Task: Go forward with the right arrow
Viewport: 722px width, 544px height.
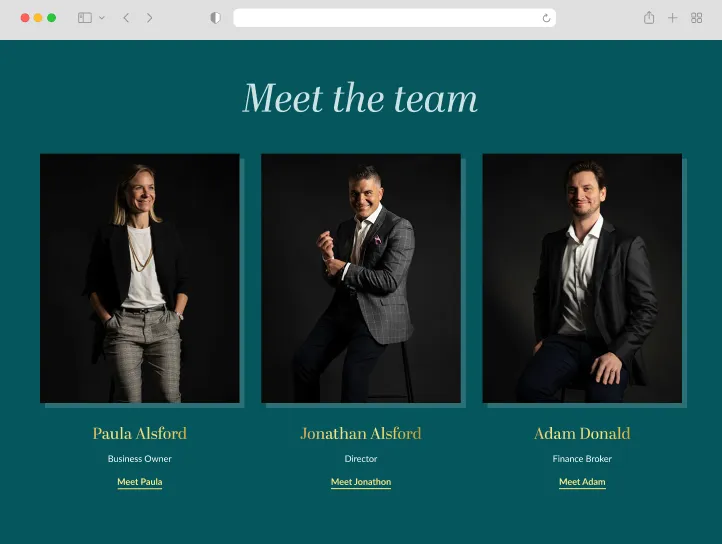Action: click(x=149, y=18)
